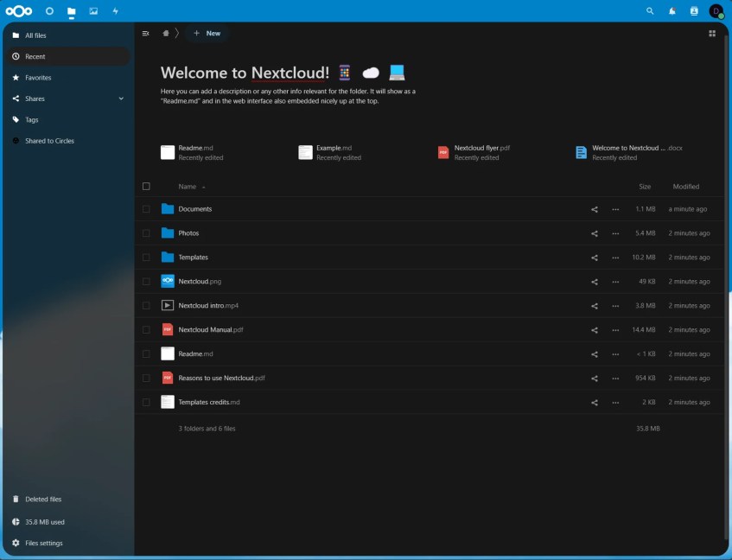Go to the home breadcrumb icon
The width and height of the screenshot is (732, 560).
pos(166,33)
